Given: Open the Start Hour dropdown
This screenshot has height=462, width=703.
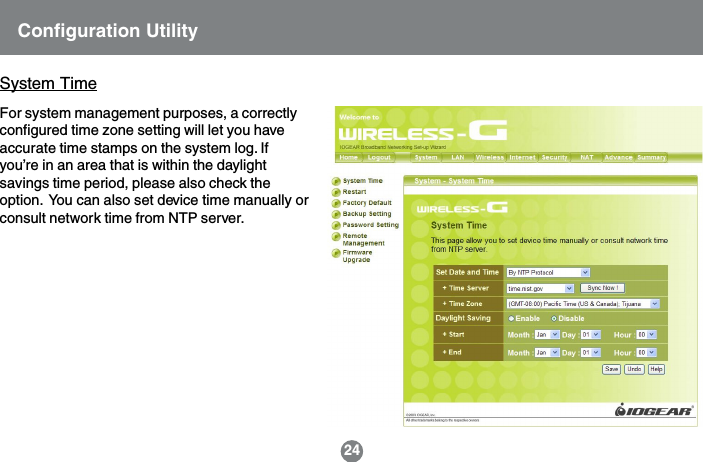Looking at the screenshot, I should coord(647,335).
